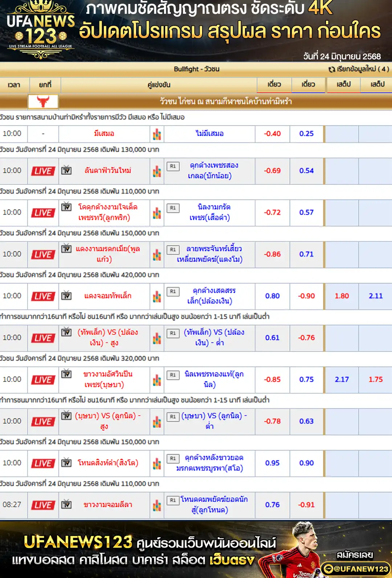Click TV stream icon for แดงงามมรดกเมีย
392x578 pixels.
(66, 248)
